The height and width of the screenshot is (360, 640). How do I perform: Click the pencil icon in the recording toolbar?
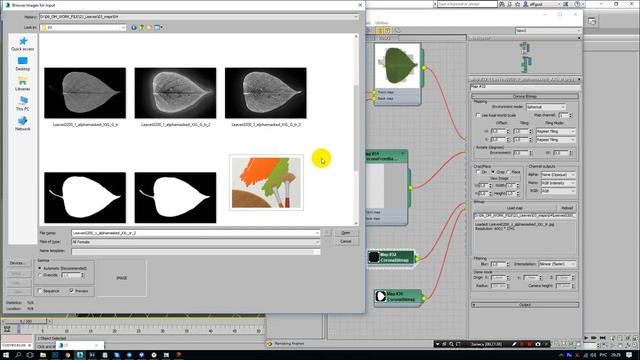(514, 344)
